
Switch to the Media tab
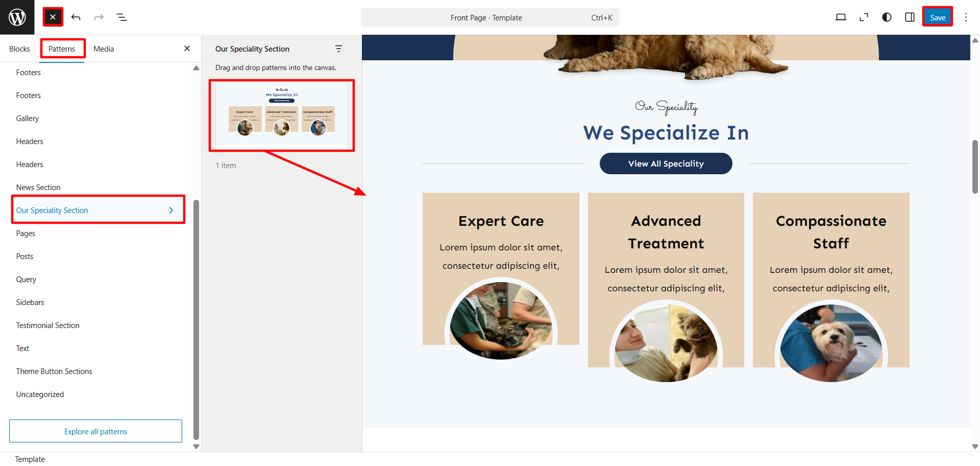click(x=104, y=49)
